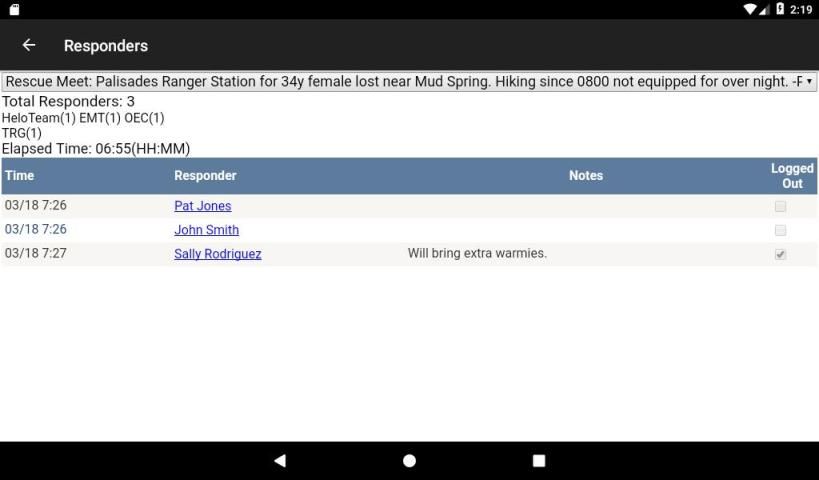Image resolution: width=819 pixels, height=480 pixels.
Task: Open Sally Rodriguez responder link
Action: [x=217, y=254]
